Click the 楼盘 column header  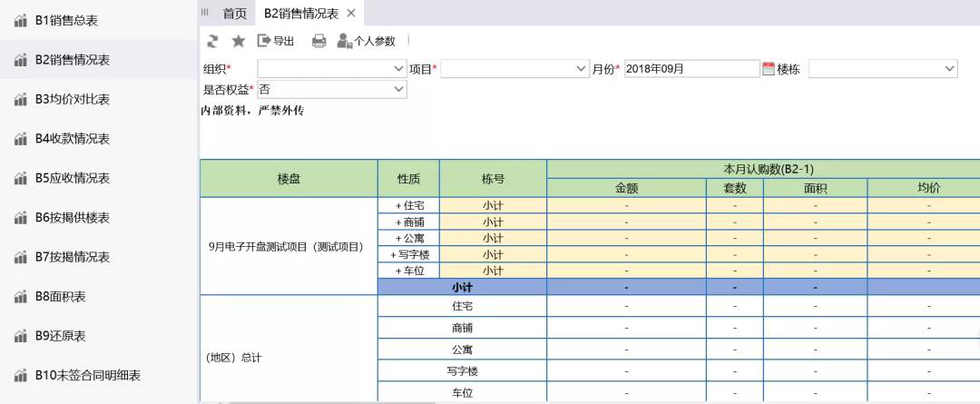[289, 179]
